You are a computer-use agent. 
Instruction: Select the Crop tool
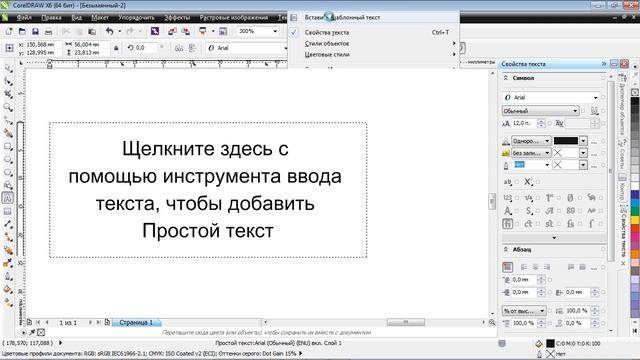[8, 94]
